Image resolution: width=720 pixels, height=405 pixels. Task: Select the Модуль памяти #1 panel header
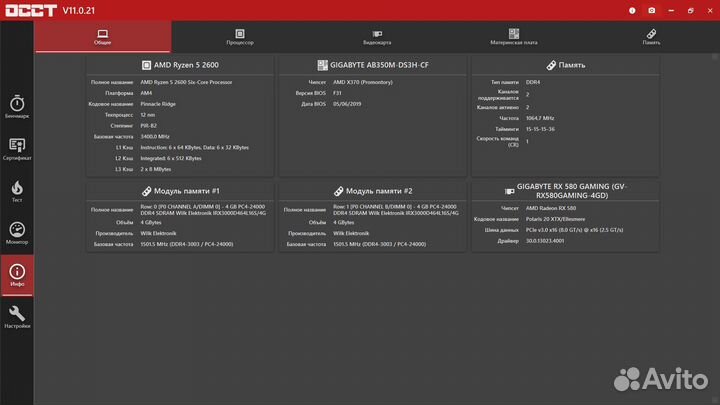point(180,190)
